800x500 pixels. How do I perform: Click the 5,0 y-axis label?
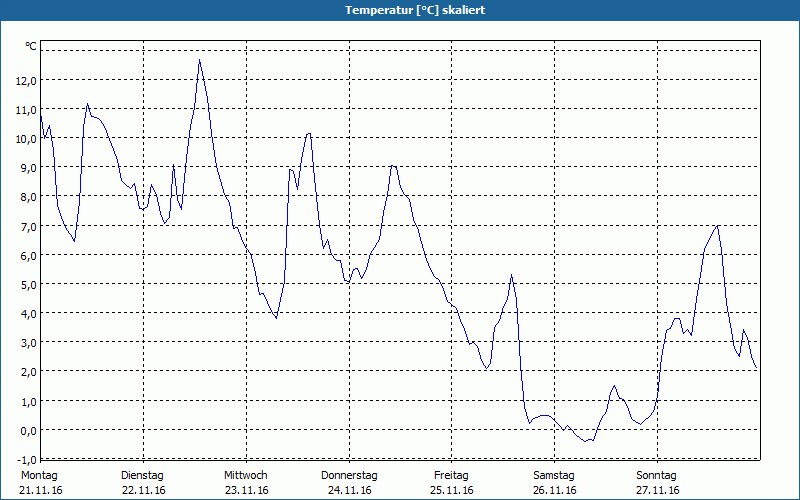[29, 284]
